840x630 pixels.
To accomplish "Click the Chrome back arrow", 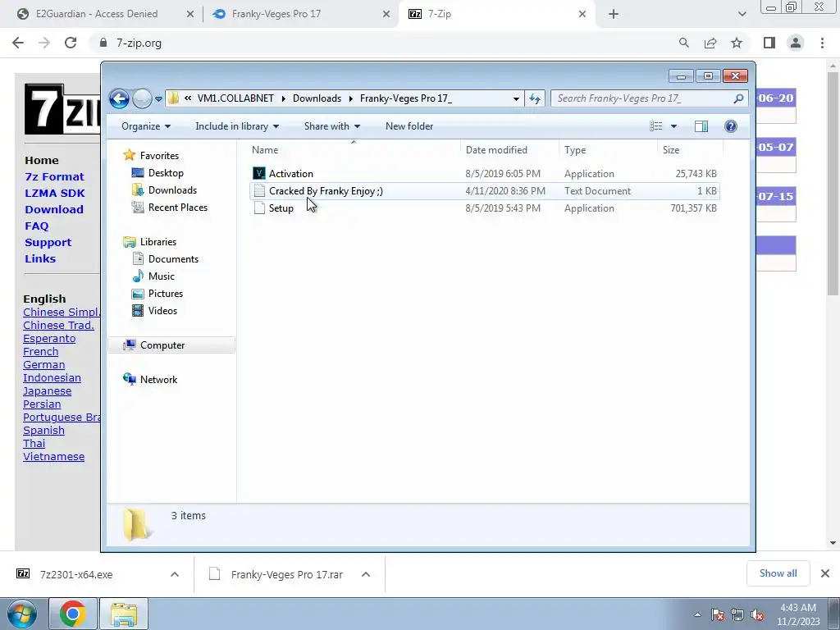I will coord(18,43).
